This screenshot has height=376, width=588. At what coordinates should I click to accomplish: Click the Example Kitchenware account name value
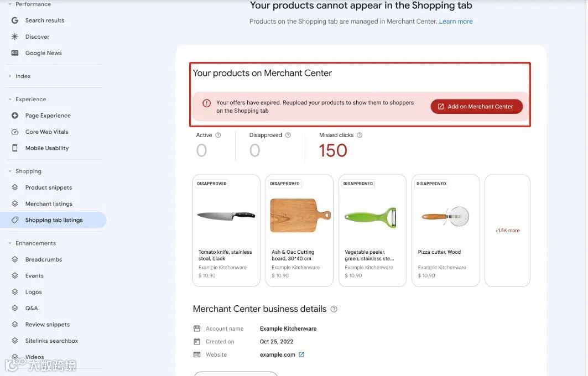coord(288,328)
